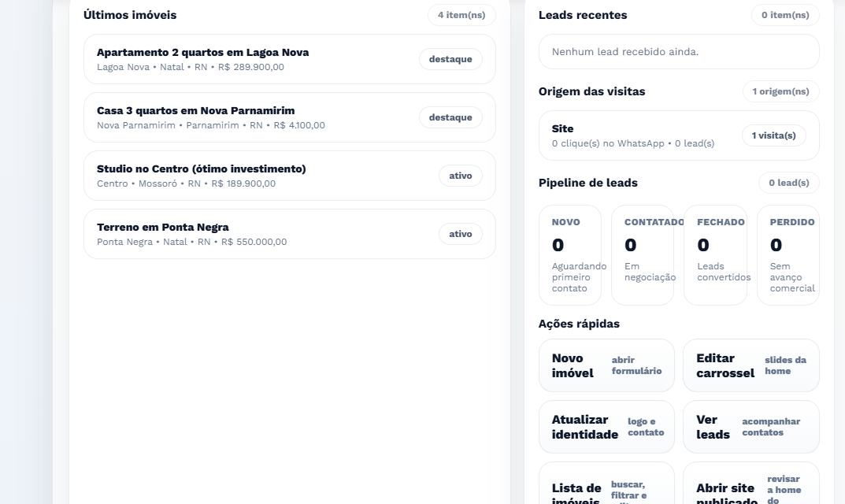Open the NOVO pipeline stage card
The height and width of the screenshot is (504, 845).
click(x=570, y=254)
